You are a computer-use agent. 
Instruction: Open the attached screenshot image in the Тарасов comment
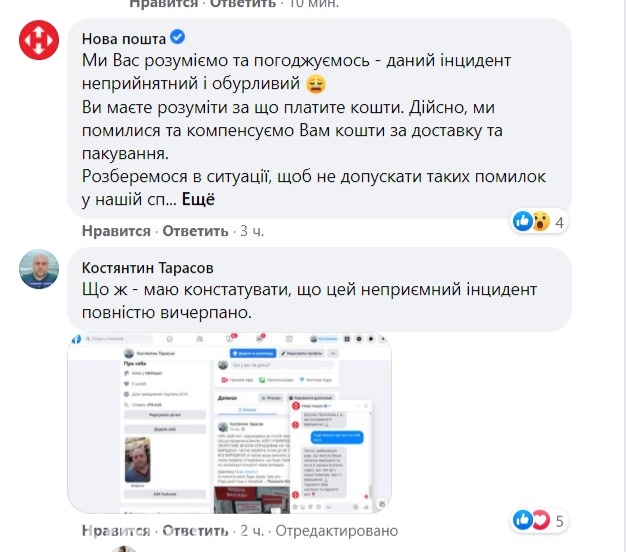point(230,423)
